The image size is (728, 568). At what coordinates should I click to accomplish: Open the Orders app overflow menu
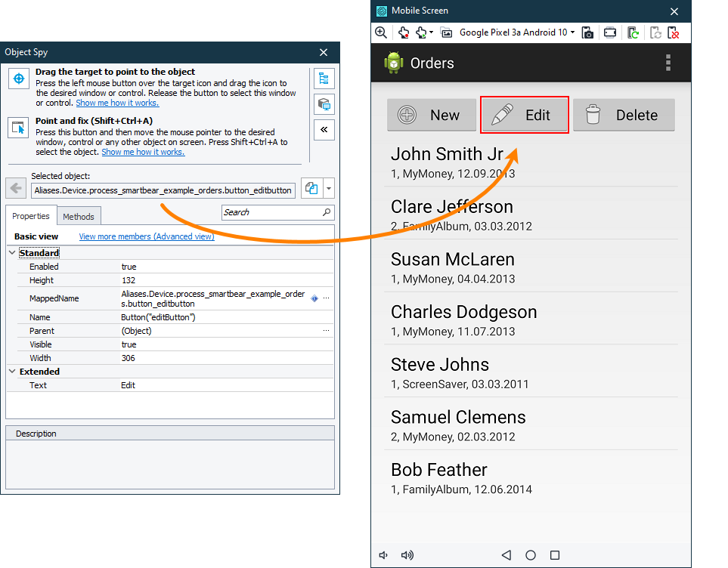click(x=668, y=63)
